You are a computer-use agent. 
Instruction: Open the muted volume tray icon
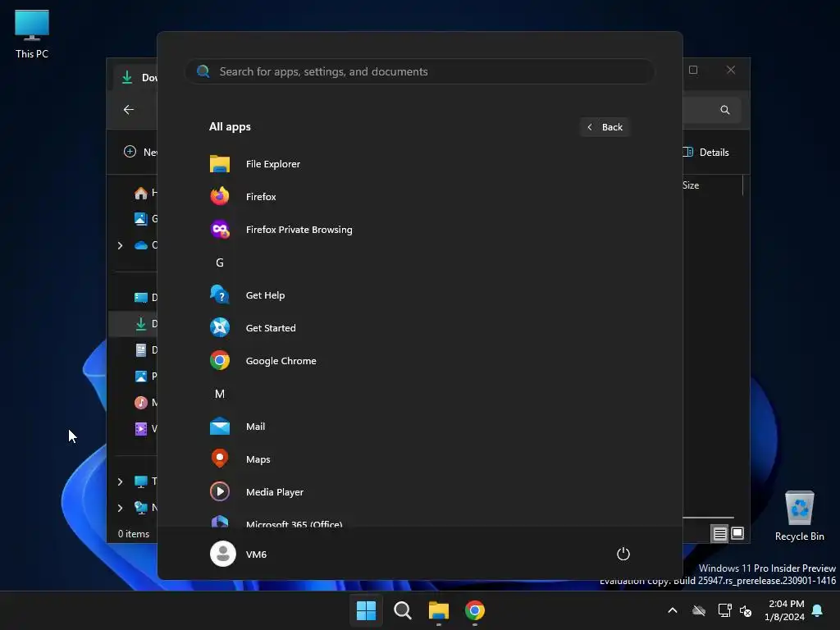(745, 610)
